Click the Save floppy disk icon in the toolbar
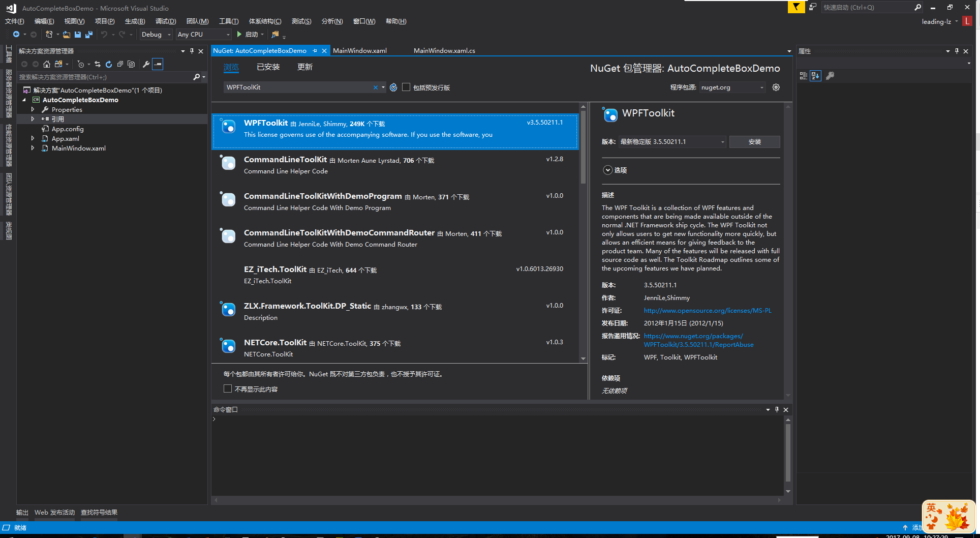 (x=78, y=35)
